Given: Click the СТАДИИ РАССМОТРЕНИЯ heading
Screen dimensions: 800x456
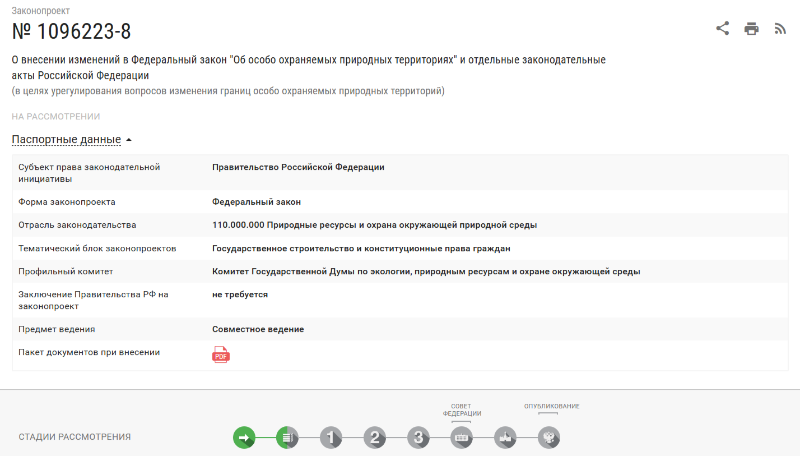Looking at the screenshot, I should tap(74, 437).
